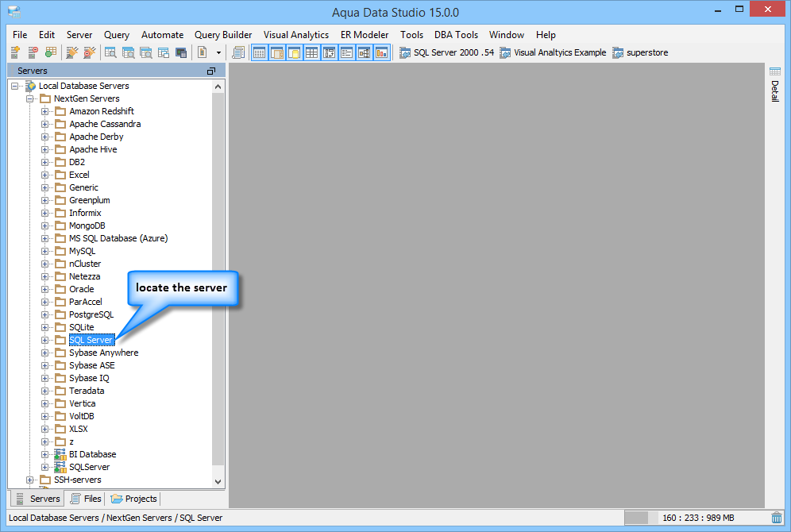Toggle the yellow database cylinder view button
The image size is (791, 532).
294,52
